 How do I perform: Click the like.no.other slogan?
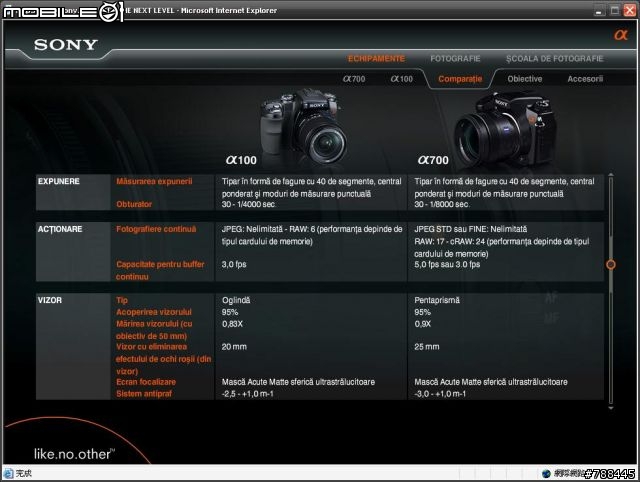(74, 454)
